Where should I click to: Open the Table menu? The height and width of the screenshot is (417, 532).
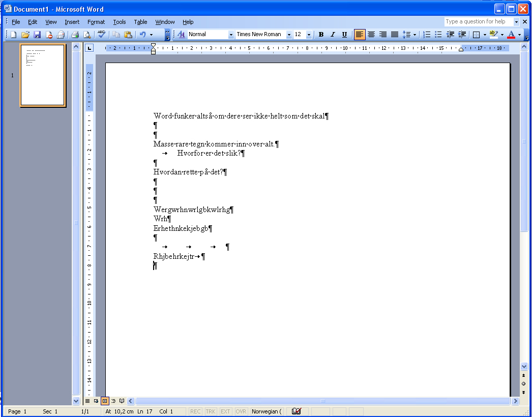pos(140,22)
